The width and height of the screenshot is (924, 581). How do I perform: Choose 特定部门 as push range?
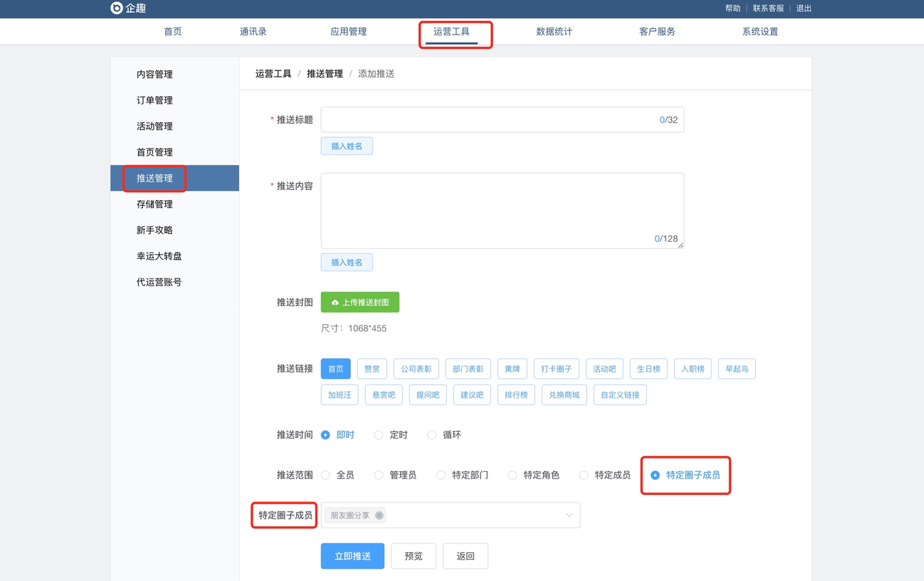point(440,475)
